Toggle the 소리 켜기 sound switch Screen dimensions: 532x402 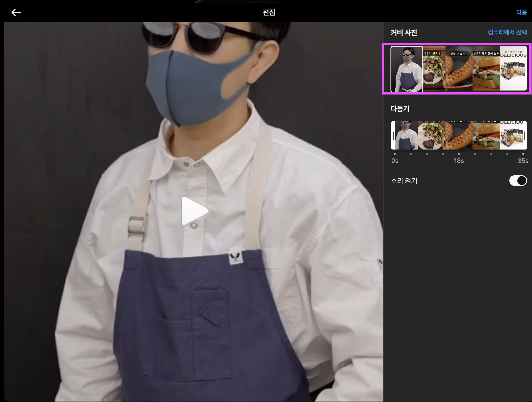pos(518,181)
